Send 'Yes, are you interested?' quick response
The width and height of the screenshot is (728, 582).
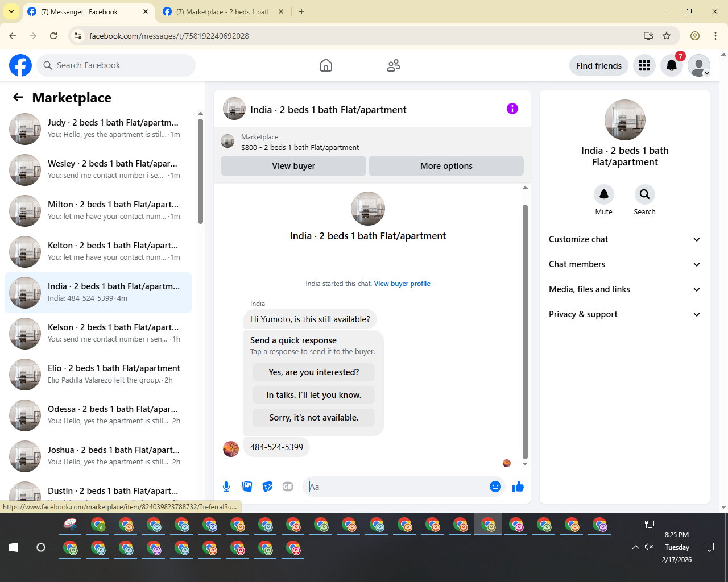[x=313, y=372]
